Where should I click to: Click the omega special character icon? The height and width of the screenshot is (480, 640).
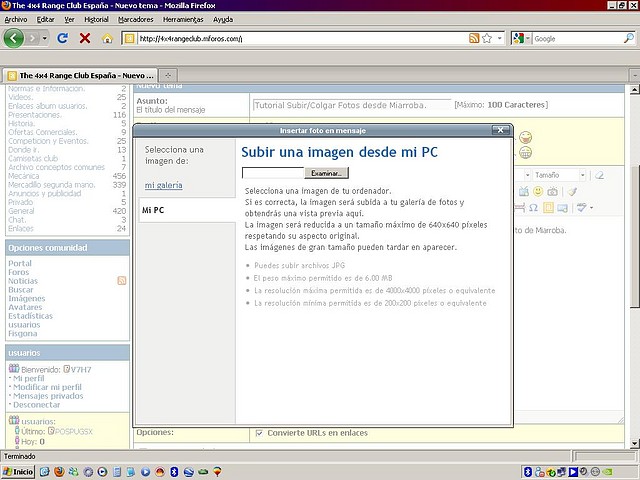[x=533, y=208]
